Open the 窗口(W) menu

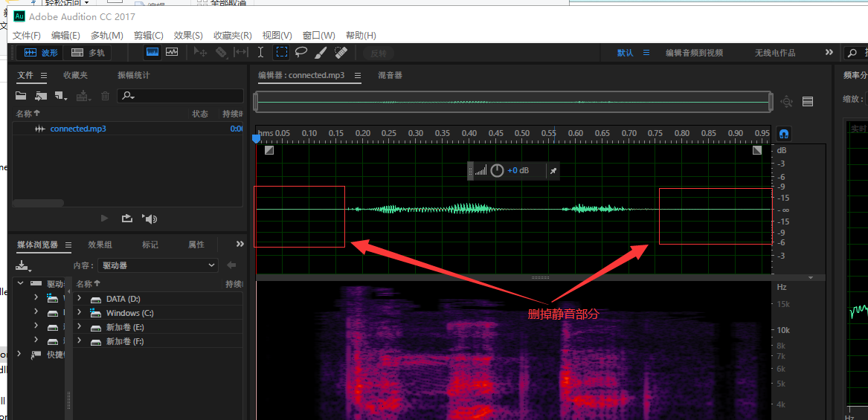tap(319, 36)
